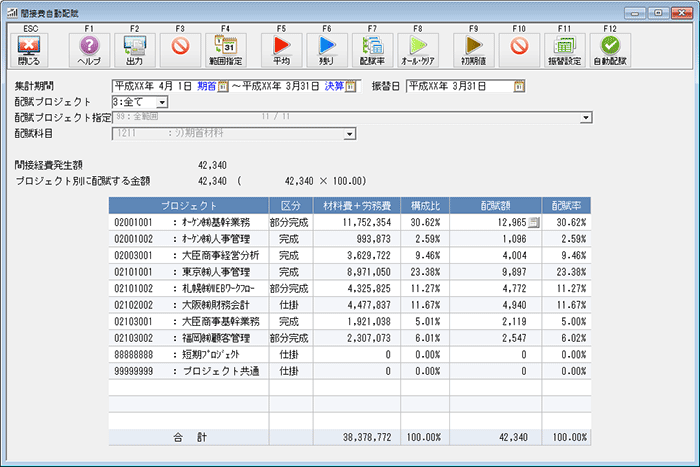This screenshot has width=700, height=467.
Task: Click the multiplier value 100.00
Action: click(x=347, y=181)
